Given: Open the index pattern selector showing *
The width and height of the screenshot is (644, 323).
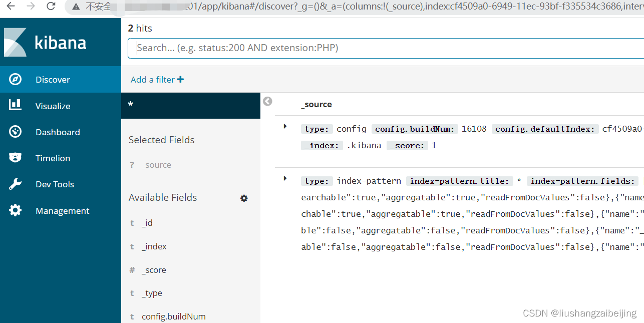Looking at the screenshot, I should pos(191,105).
